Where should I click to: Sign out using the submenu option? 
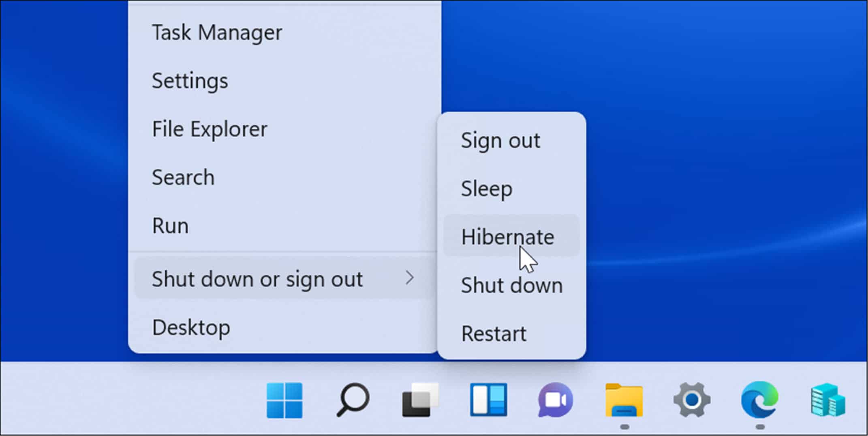click(500, 140)
